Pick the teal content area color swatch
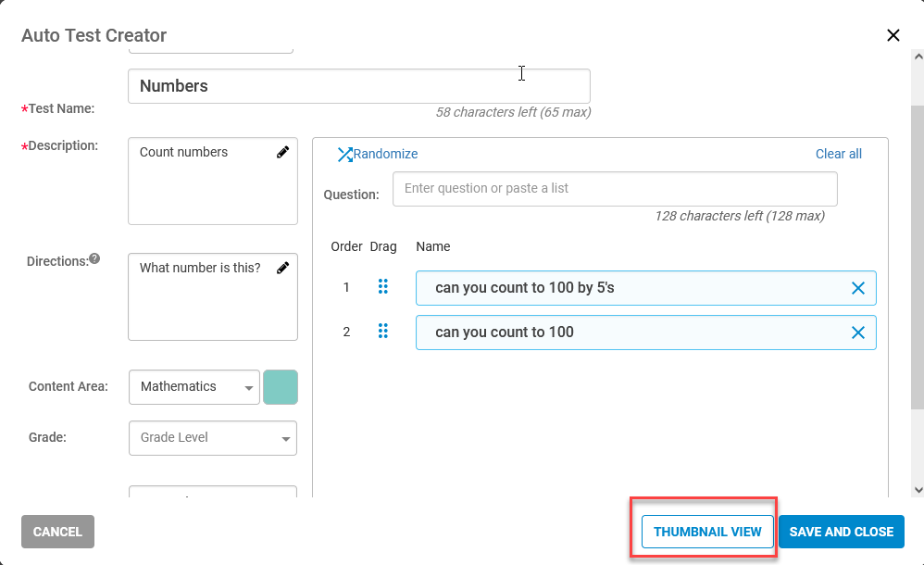This screenshot has height=565, width=924. point(281,387)
